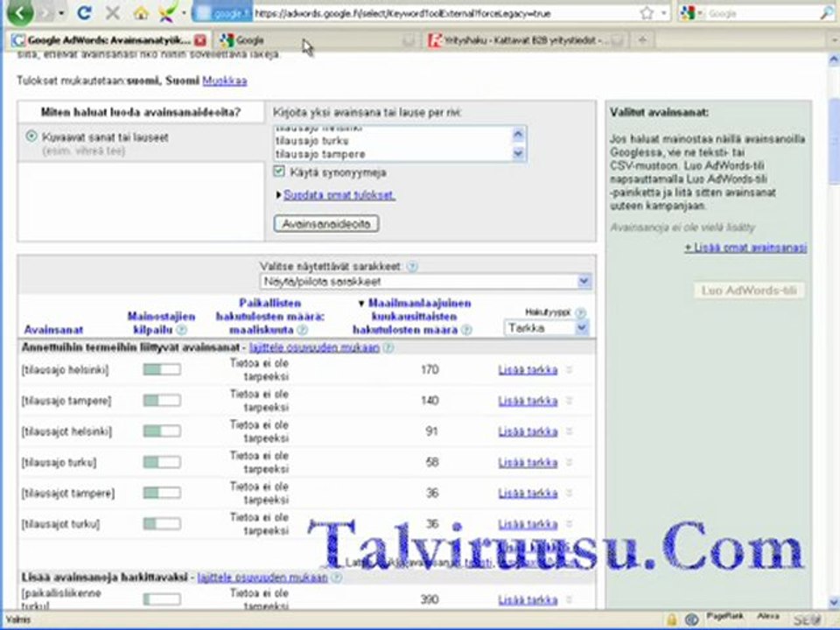Image resolution: width=840 pixels, height=630 pixels.
Task: Open the Hakutyyppi Tarkka dropdown
Action: (546, 328)
